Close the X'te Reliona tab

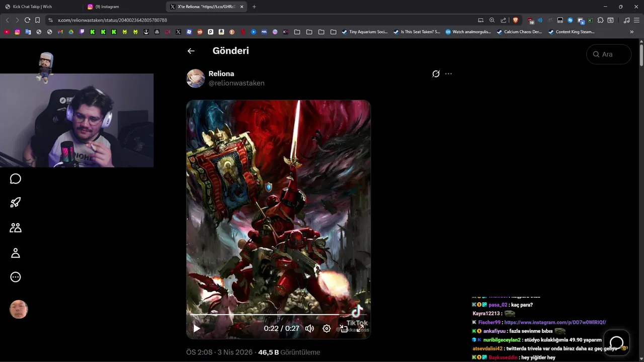tap(242, 7)
